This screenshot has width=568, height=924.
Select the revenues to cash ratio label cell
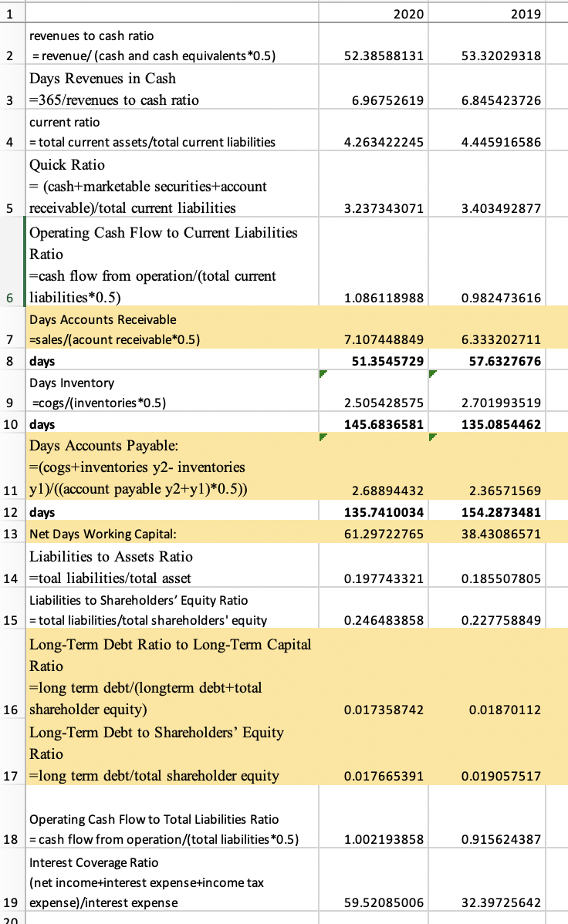[171, 44]
